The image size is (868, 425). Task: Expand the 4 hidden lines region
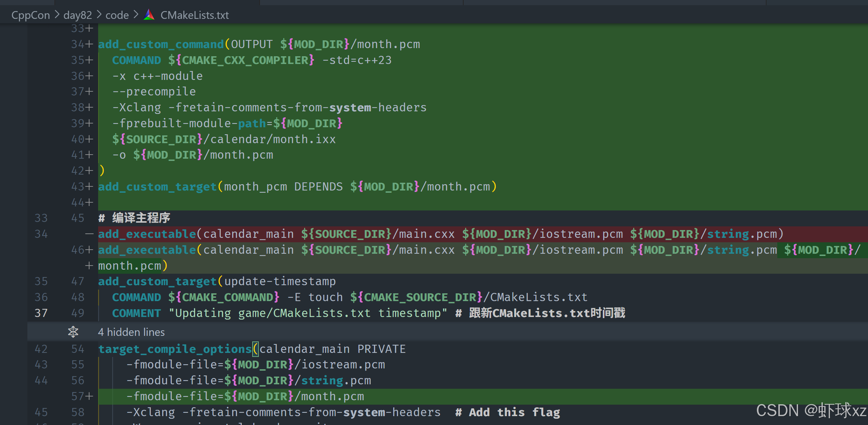pyautogui.click(x=131, y=332)
